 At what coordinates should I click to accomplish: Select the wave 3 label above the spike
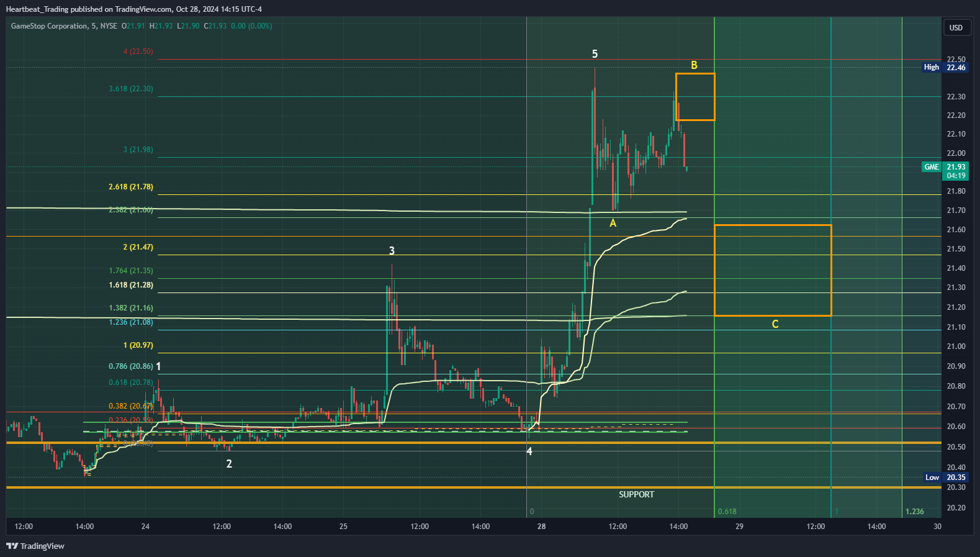coord(392,251)
